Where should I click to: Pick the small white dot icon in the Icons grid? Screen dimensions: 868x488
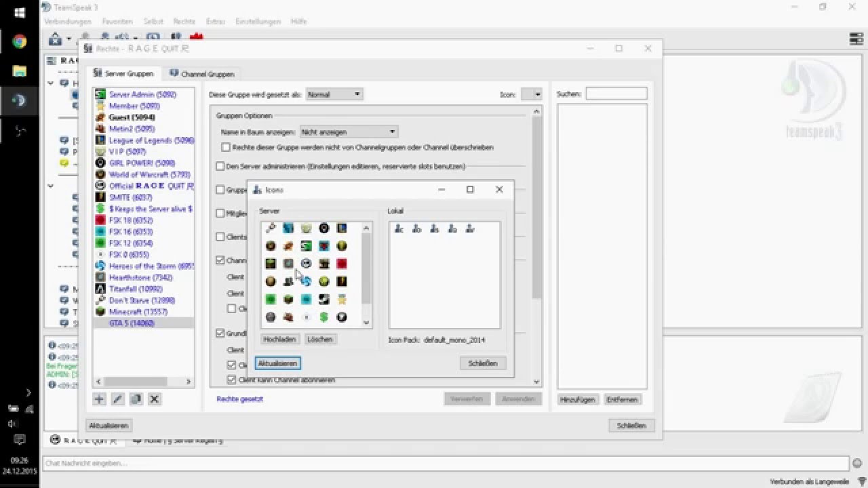(x=306, y=317)
